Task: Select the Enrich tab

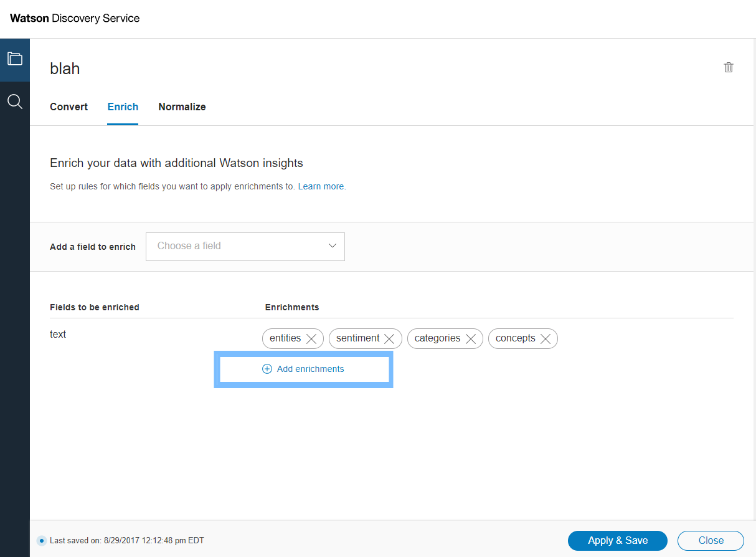Action: 123,107
